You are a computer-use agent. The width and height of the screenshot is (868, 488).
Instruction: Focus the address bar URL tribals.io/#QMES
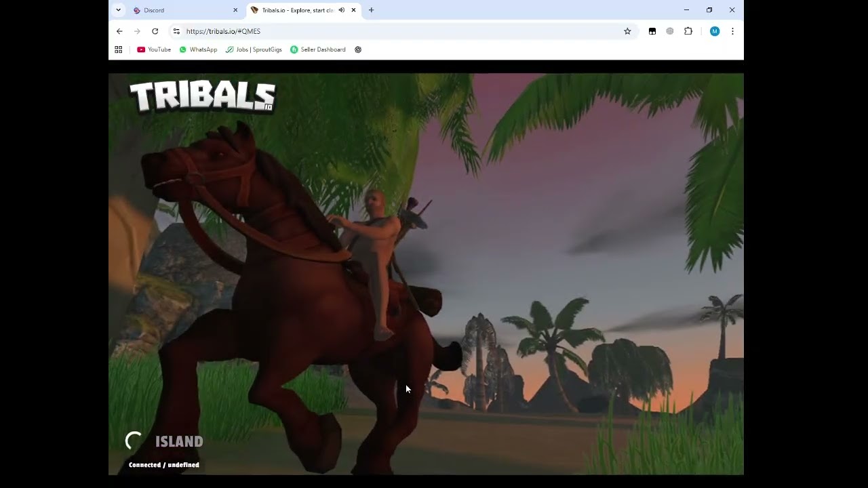[223, 31]
